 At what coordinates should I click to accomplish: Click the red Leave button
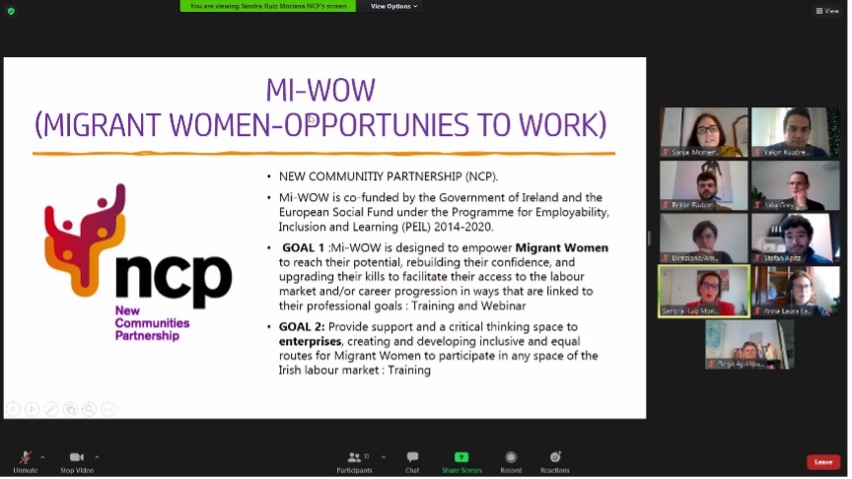(x=823, y=462)
